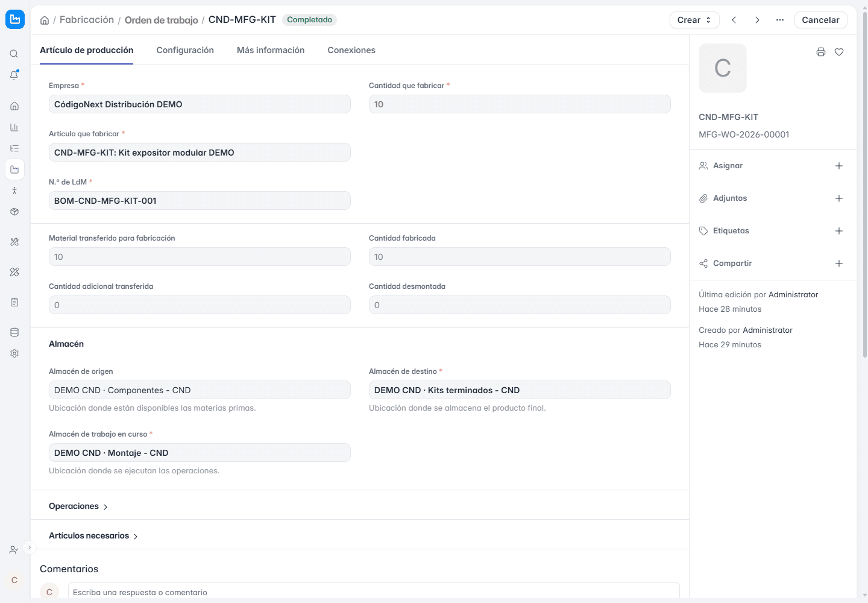Click the N.º de LdM field
868x603 pixels.
(x=200, y=201)
